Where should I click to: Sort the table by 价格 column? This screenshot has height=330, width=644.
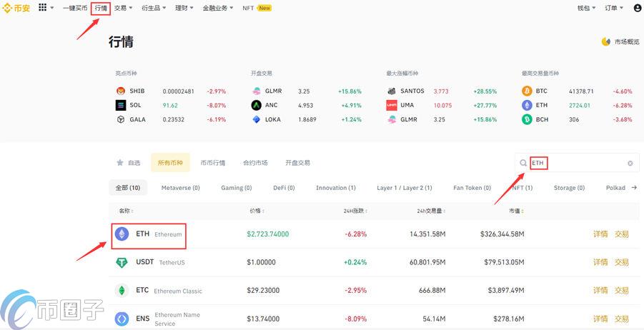tap(257, 211)
